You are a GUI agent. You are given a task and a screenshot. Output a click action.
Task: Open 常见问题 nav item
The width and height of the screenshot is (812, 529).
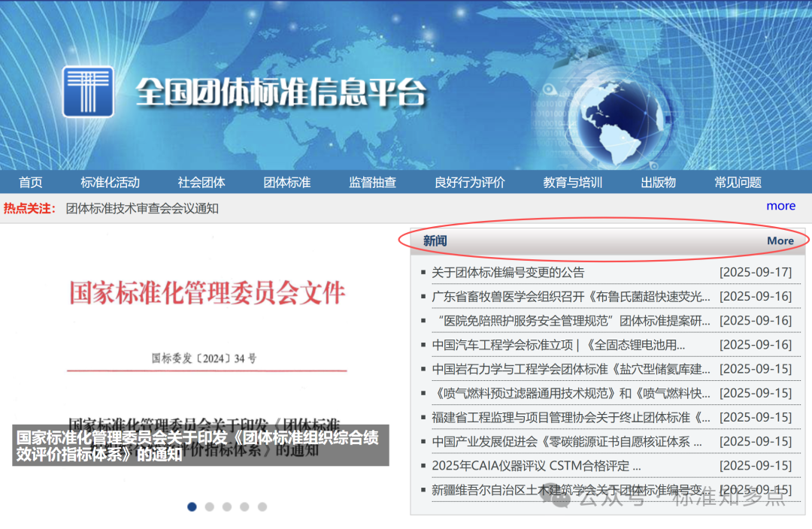click(738, 182)
